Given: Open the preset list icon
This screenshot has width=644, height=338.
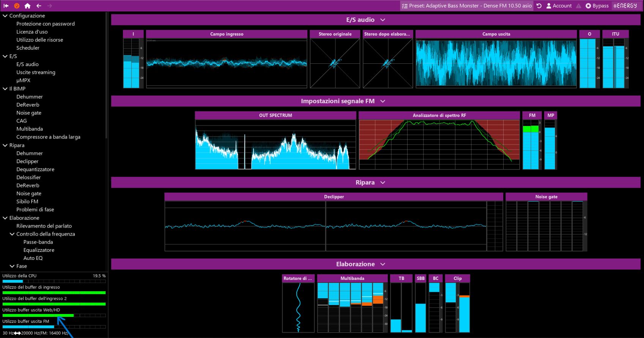Looking at the screenshot, I should pyautogui.click(x=405, y=6).
